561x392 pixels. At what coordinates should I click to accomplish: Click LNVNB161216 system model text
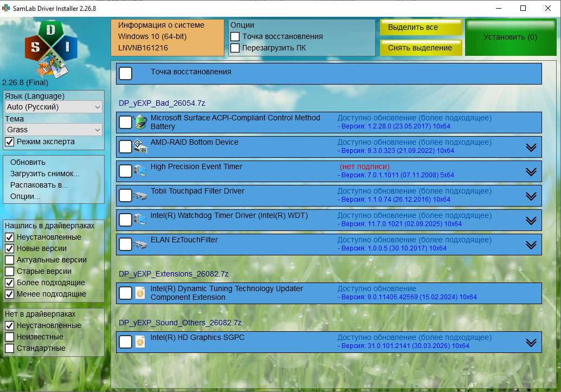143,48
